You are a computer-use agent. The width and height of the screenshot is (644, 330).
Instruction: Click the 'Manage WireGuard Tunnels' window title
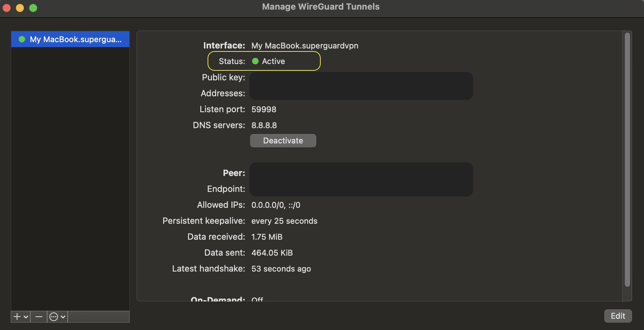pyautogui.click(x=321, y=7)
